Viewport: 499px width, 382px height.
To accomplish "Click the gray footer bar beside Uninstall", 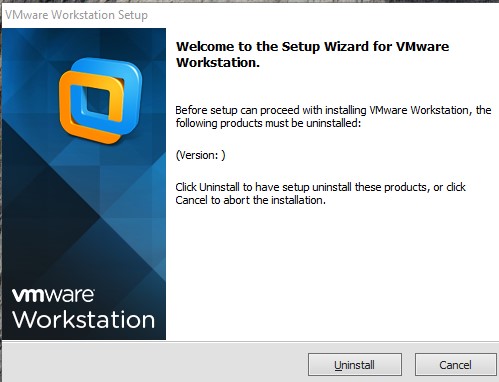I will (153, 363).
